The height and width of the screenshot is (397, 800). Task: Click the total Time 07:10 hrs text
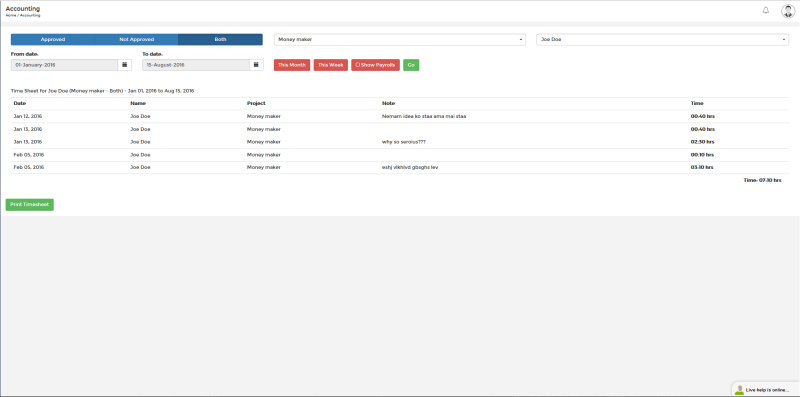762,180
